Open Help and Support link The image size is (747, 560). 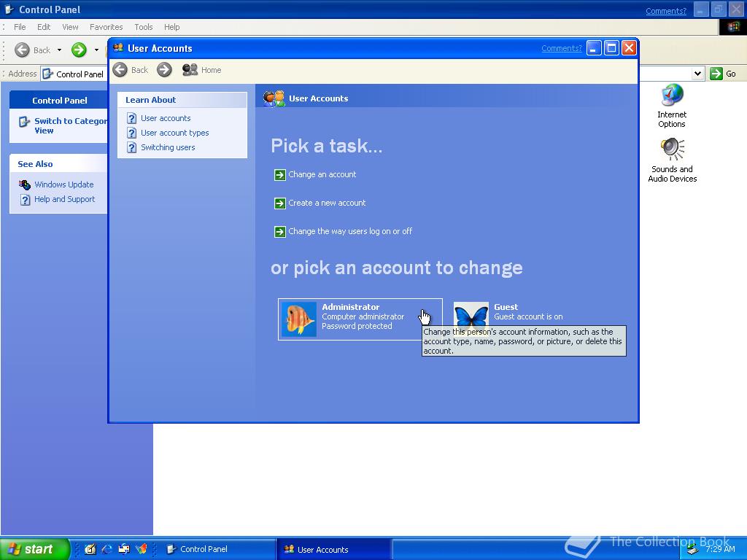[64, 199]
